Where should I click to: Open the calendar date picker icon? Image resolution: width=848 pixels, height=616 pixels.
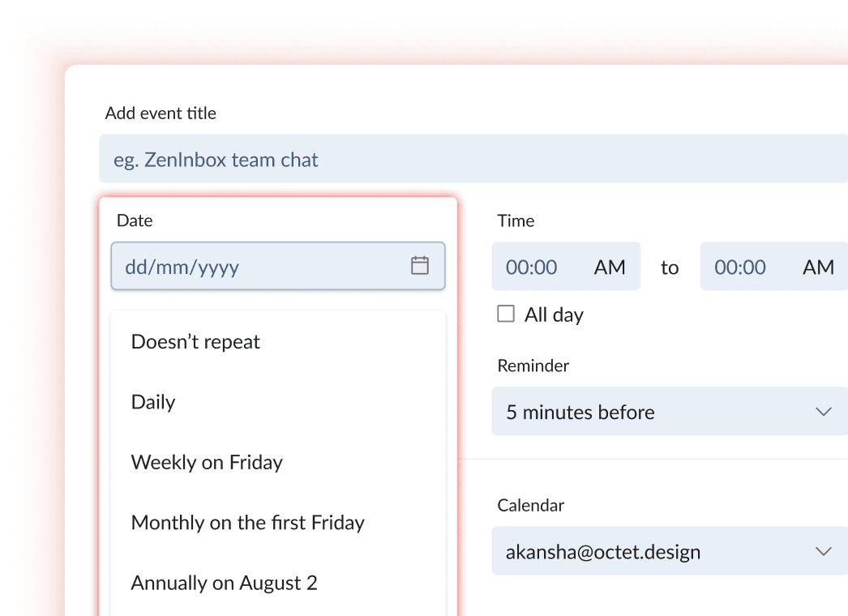click(x=420, y=266)
